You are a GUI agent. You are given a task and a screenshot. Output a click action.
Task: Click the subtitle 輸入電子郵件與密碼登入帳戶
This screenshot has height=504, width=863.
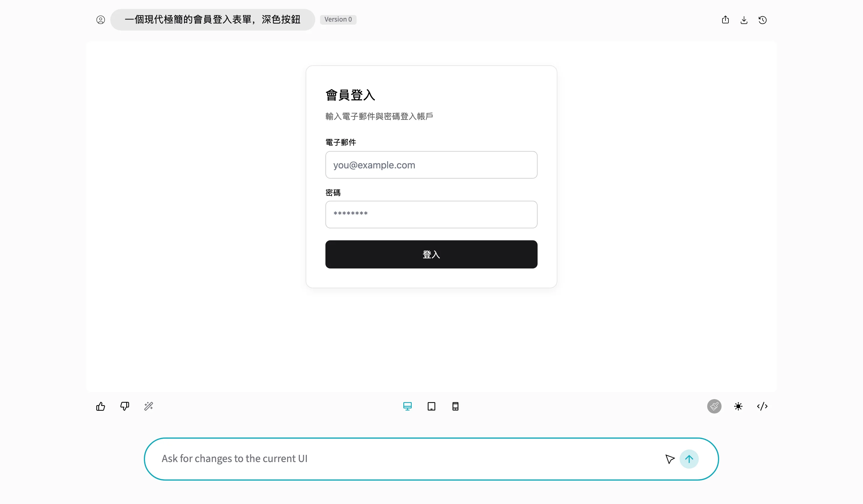coord(379,117)
